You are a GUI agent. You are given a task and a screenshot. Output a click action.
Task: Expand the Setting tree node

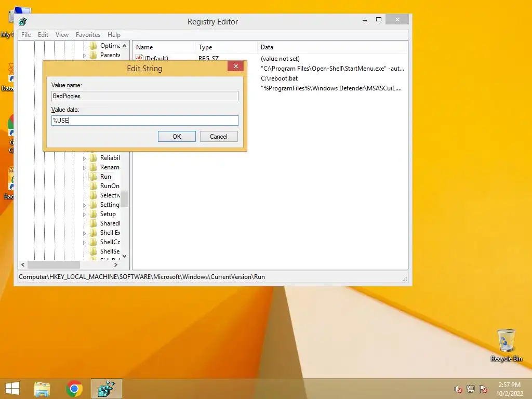[85, 205]
